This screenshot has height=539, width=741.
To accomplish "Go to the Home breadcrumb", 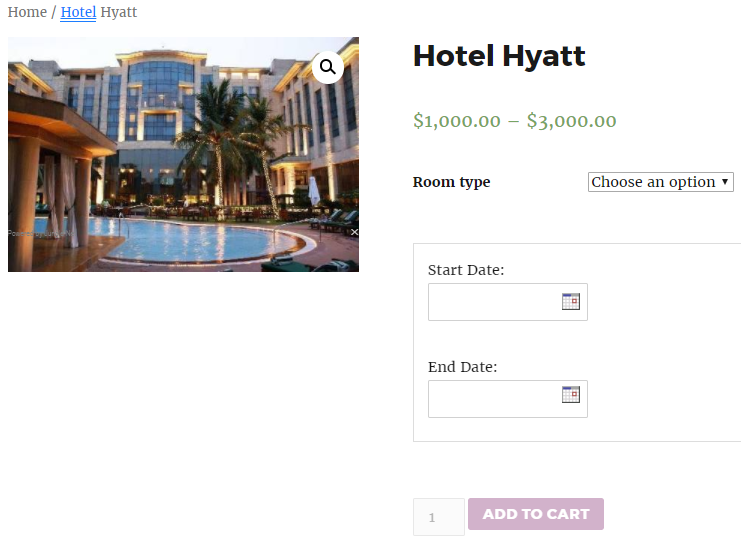I will click(27, 12).
